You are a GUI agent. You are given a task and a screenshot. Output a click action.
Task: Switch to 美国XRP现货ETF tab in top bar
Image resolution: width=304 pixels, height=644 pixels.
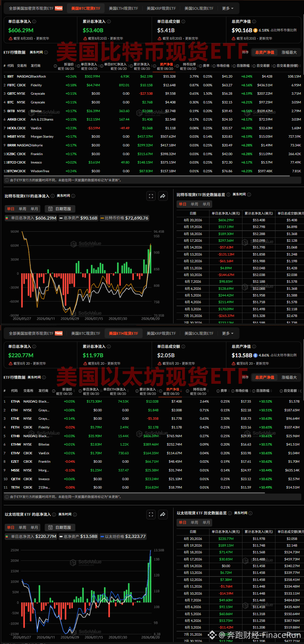(161, 8)
